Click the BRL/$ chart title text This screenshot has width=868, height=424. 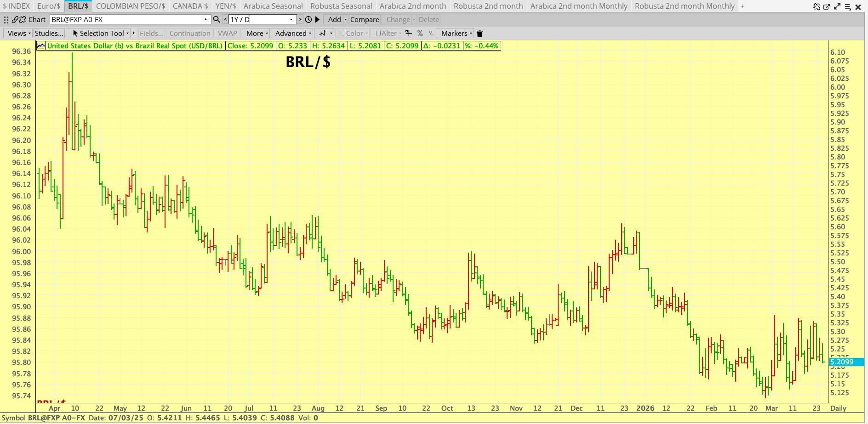pyautogui.click(x=308, y=62)
